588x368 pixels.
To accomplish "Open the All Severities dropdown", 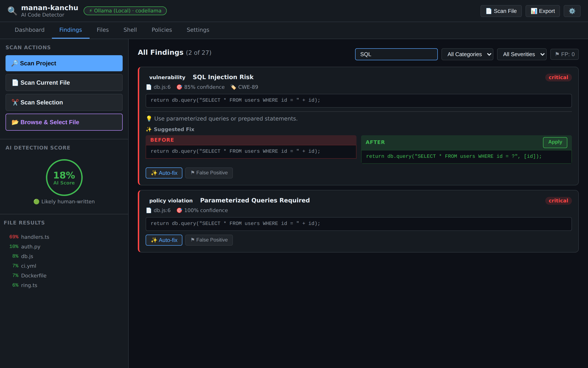I will pos(521,54).
